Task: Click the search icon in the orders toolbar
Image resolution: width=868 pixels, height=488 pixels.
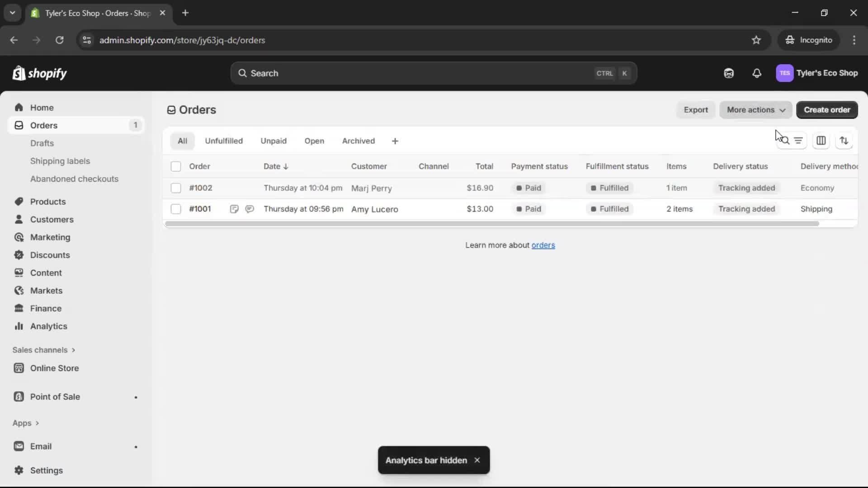Action: point(785,141)
